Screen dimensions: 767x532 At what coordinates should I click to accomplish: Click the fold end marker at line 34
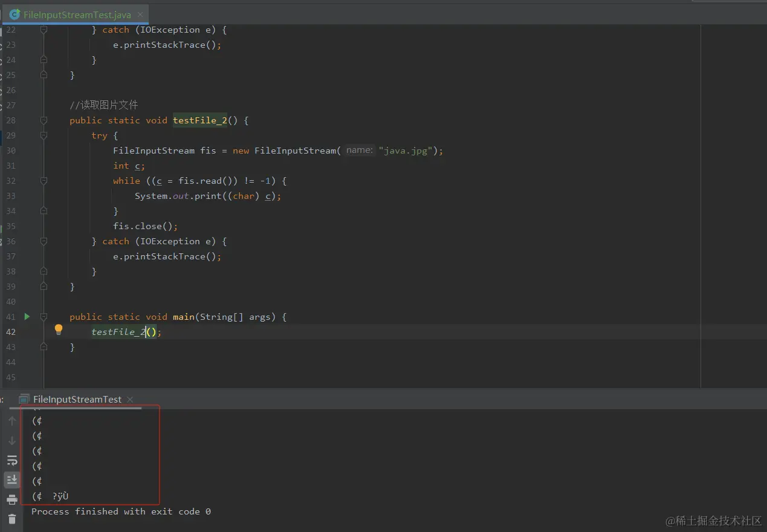(x=44, y=211)
